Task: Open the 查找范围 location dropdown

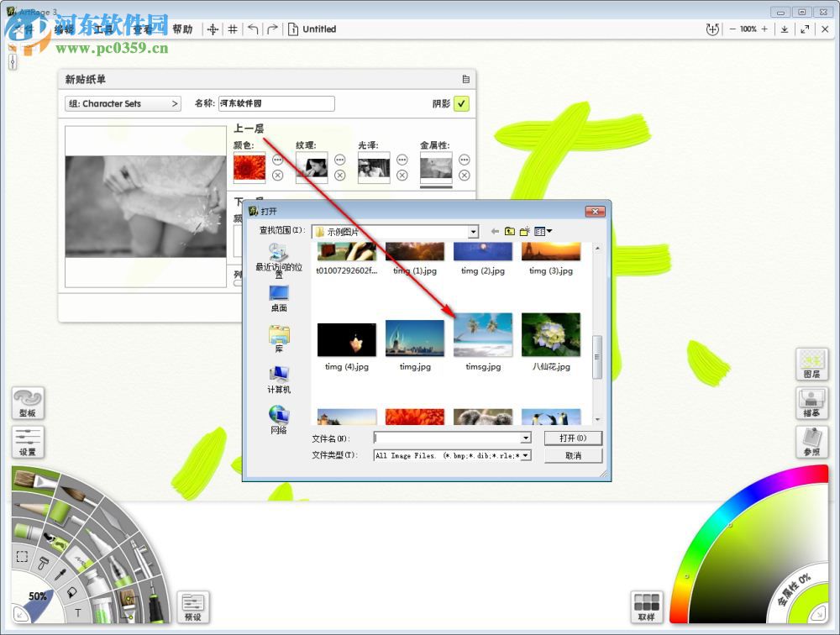Action: [473, 231]
